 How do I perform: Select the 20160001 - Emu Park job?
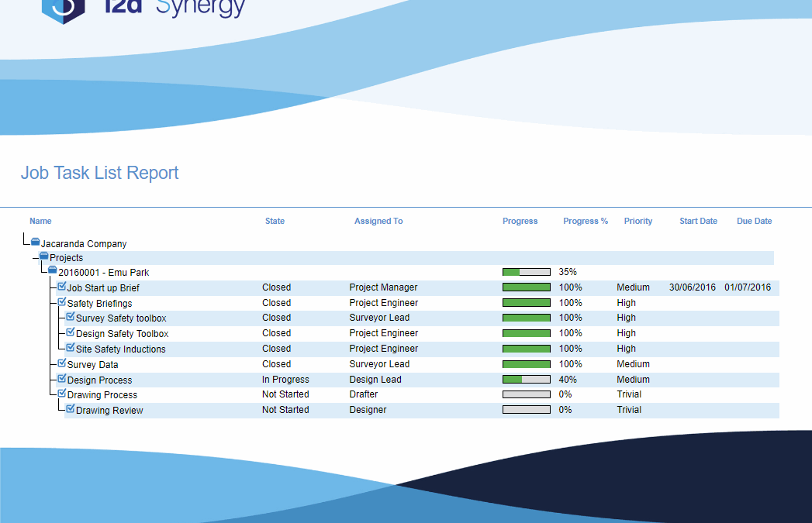(x=104, y=273)
